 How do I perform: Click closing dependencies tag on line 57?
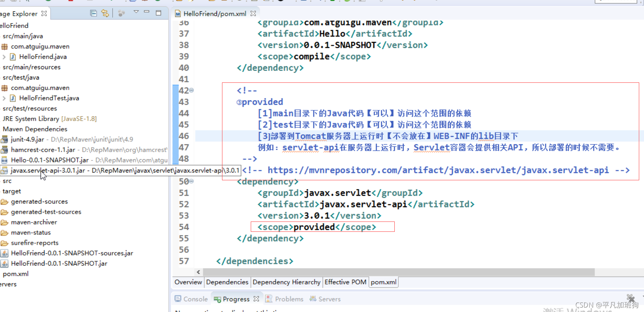point(255,261)
